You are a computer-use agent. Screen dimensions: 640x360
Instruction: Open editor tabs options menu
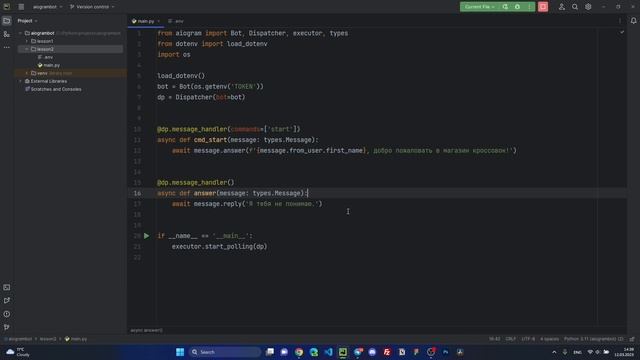620,21
